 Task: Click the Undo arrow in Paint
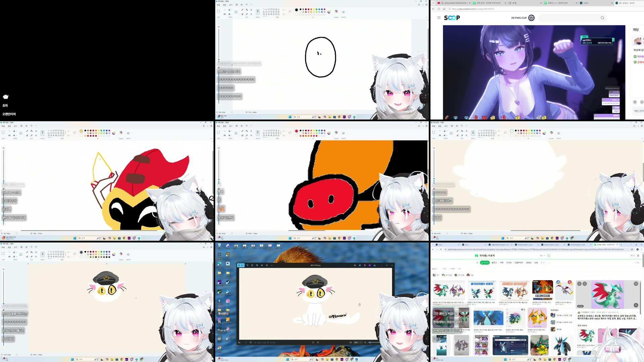[247, 5]
